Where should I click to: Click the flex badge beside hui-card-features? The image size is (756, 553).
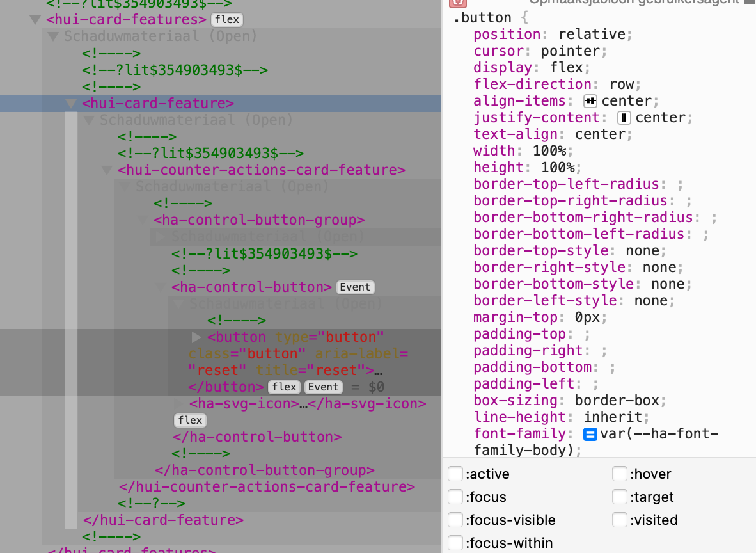(226, 20)
